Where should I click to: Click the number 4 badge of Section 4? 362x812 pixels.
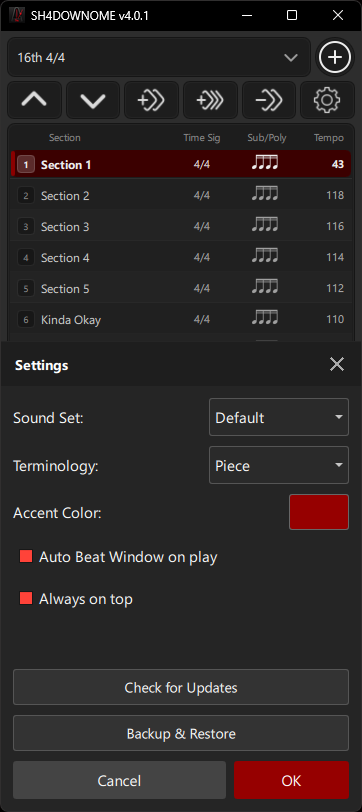click(x=26, y=257)
